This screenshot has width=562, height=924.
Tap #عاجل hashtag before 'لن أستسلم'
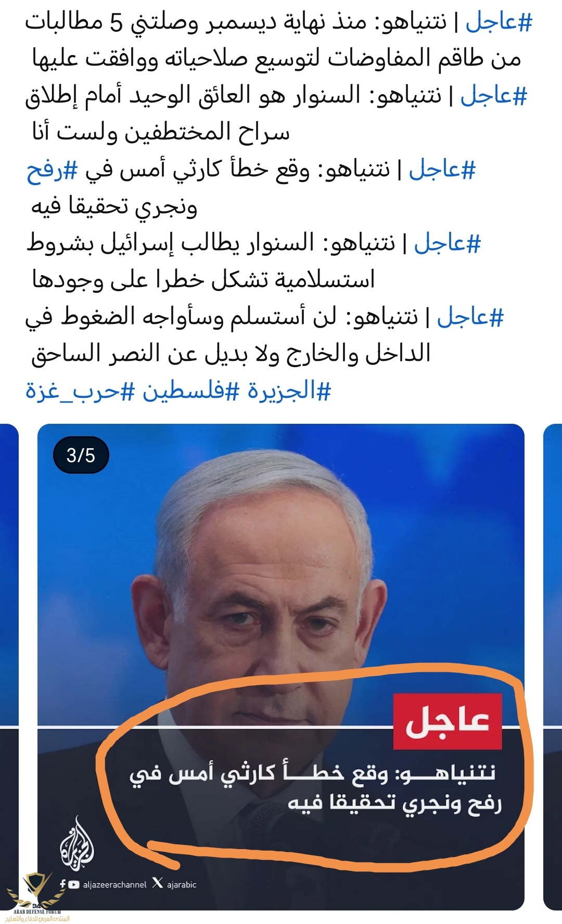pos(470,317)
